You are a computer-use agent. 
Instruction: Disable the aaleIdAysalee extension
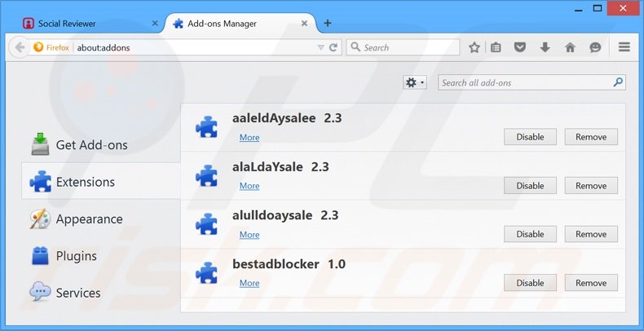click(530, 137)
